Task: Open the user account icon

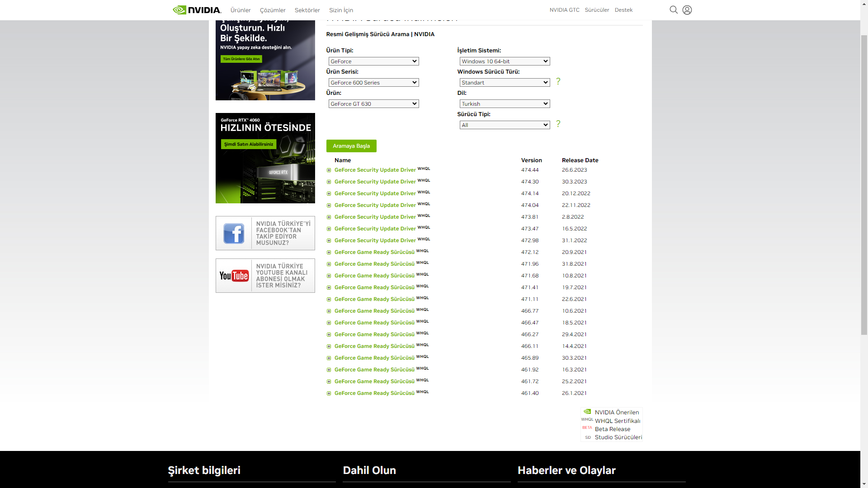Action: [x=687, y=10]
